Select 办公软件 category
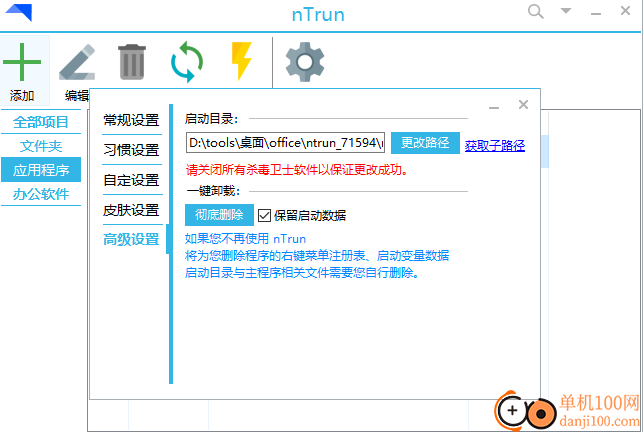This screenshot has height=432, width=643. pos(41,194)
